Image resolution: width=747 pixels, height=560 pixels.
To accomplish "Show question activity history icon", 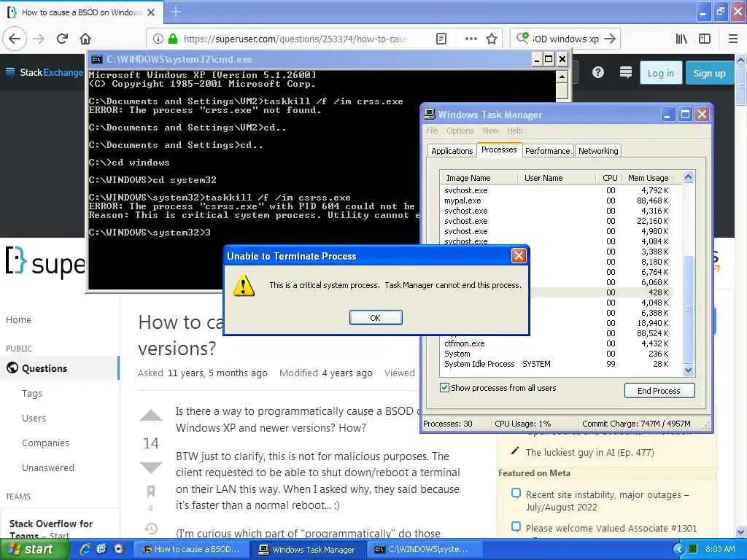I will pos(151,528).
